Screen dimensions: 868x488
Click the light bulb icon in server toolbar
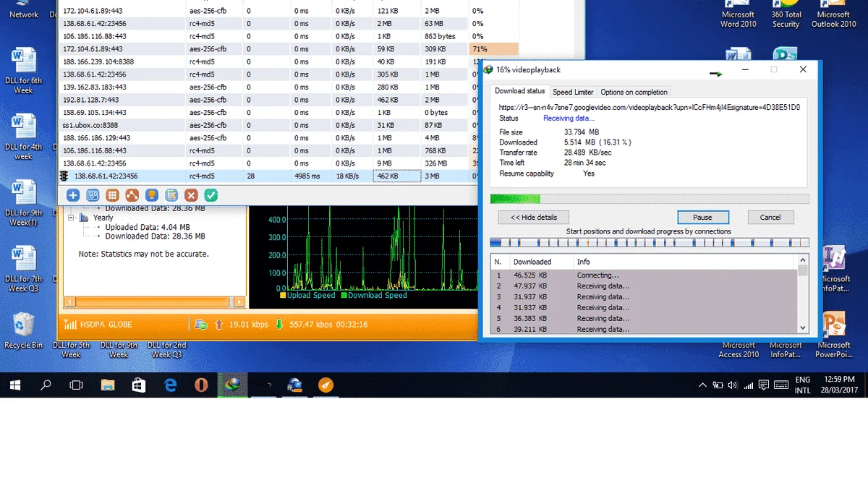pos(151,195)
